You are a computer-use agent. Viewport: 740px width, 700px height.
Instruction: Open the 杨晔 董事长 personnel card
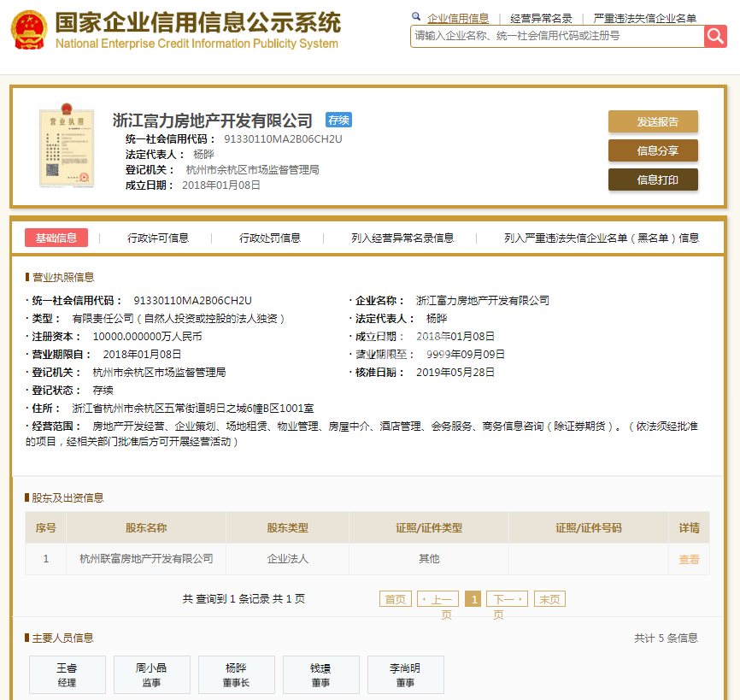(236, 674)
